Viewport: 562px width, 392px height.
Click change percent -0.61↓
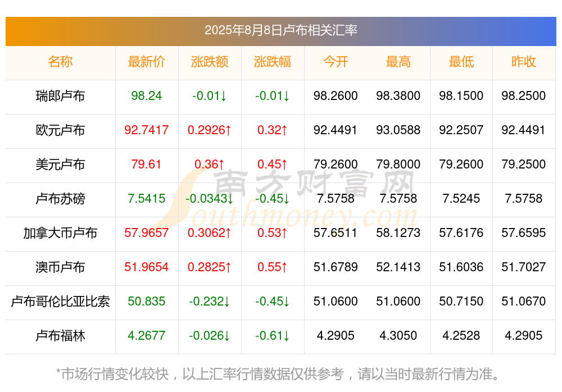coord(273,335)
